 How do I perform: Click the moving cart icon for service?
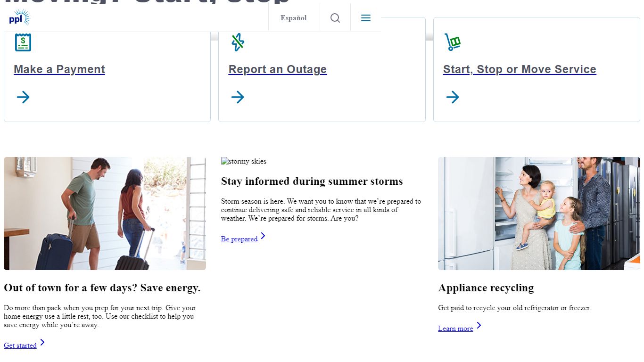coord(453,42)
